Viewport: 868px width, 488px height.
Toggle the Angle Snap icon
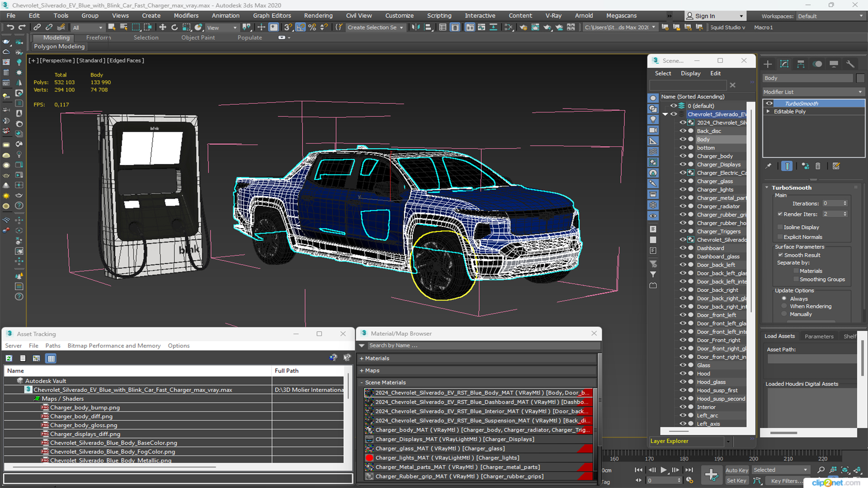300,27
